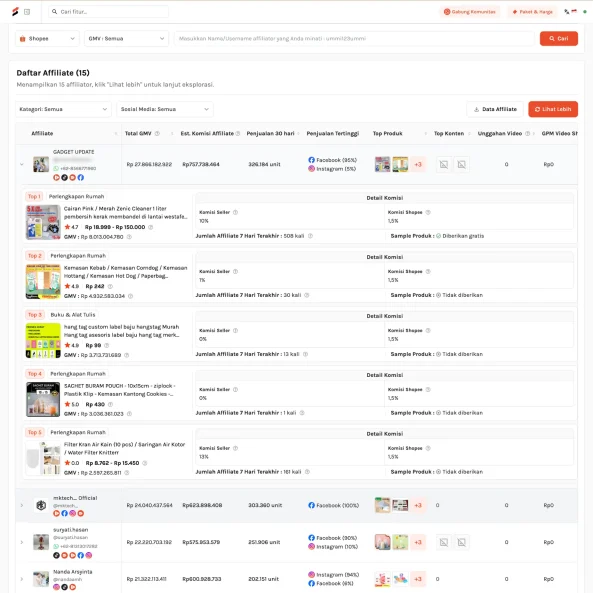Screen dimensions: 593x593
Task: Click info icon after Top 1 GMV value
Action: tap(129, 237)
